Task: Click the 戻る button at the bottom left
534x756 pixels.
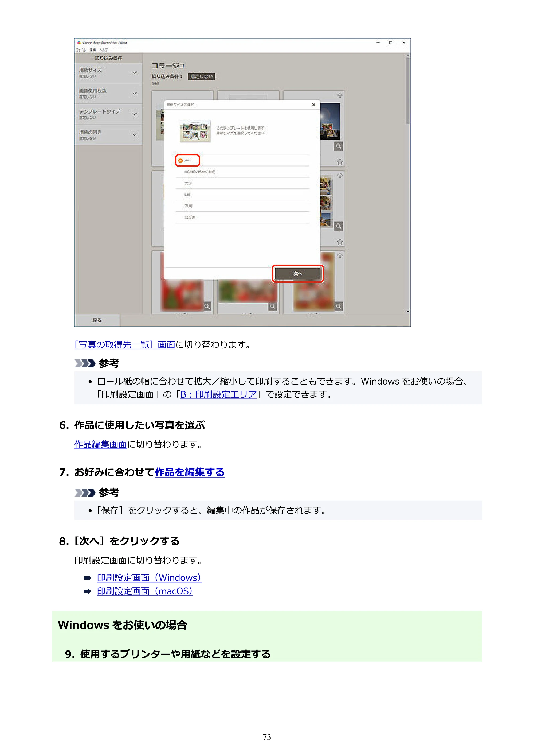Action: 97,320
